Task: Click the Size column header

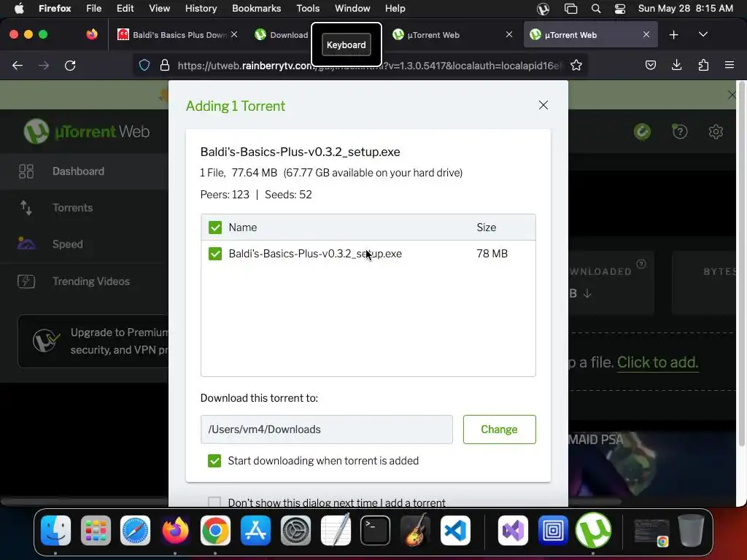Action: tap(487, 227)
